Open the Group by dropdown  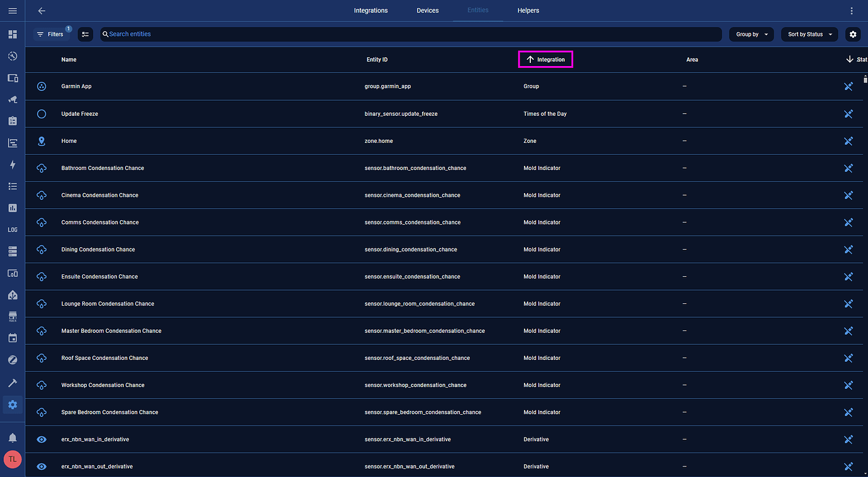click(752, 35)
